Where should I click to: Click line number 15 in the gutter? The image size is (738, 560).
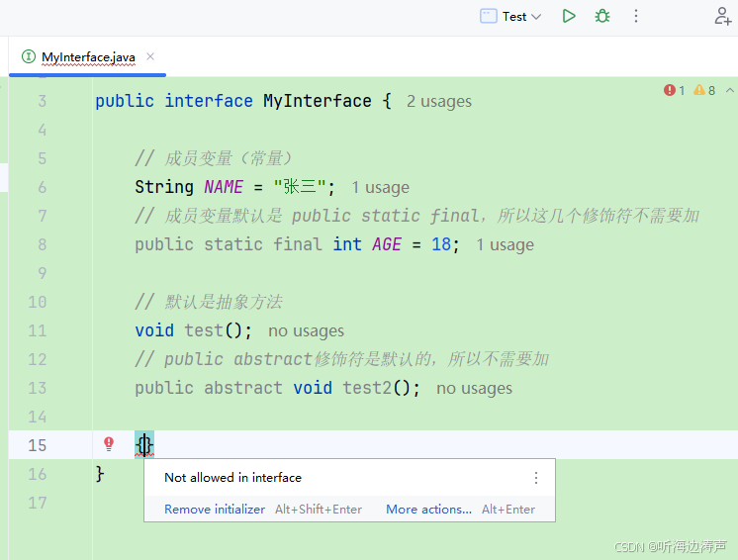tap(38, 445)
